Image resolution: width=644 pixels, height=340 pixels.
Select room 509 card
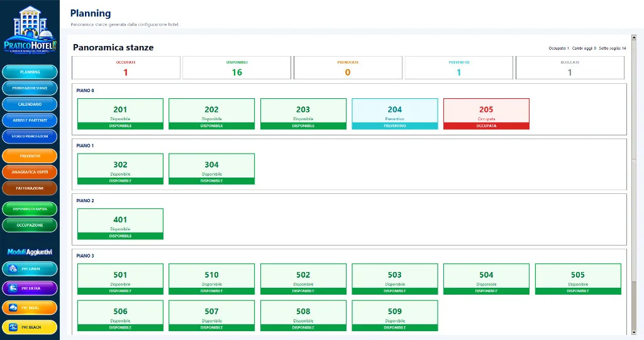[395, 315]
